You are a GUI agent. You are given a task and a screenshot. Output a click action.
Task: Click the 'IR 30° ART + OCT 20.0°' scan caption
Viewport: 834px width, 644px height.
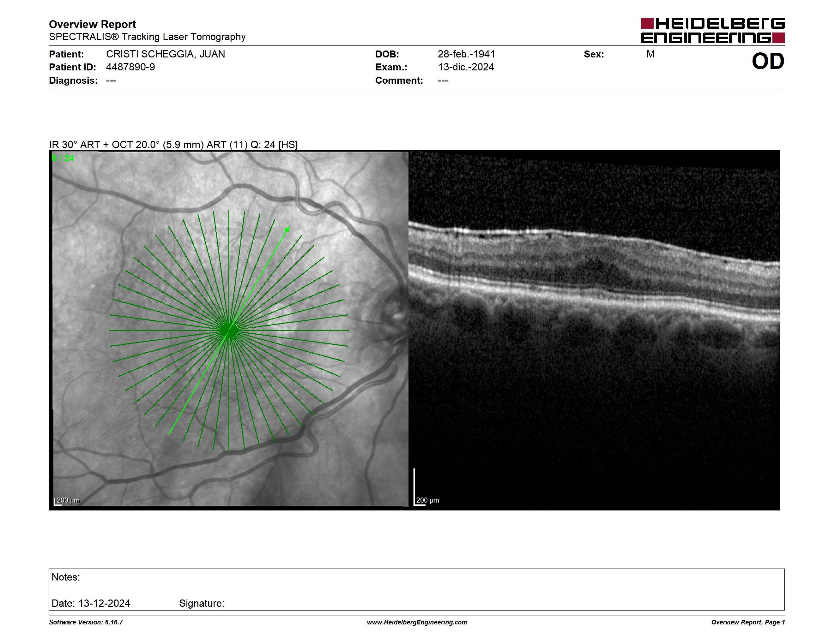click(x=173, y=145)
